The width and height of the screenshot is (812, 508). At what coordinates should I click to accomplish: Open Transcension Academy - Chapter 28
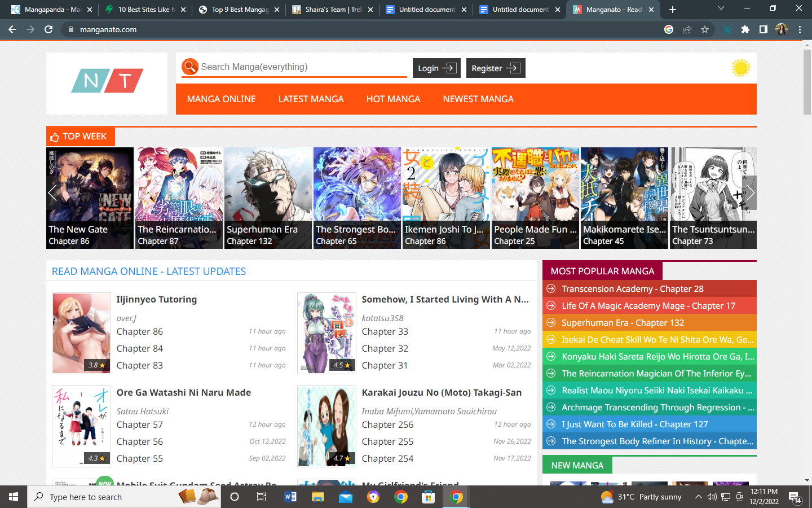(633, 288)
